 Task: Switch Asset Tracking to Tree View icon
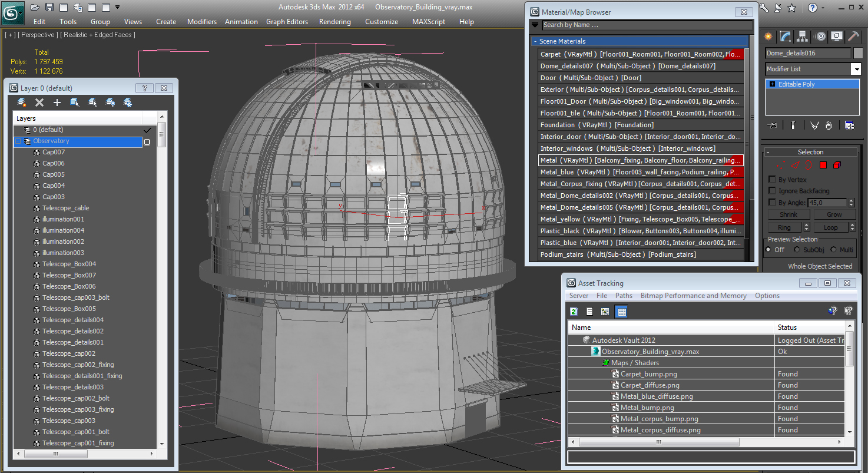[605, 312]
